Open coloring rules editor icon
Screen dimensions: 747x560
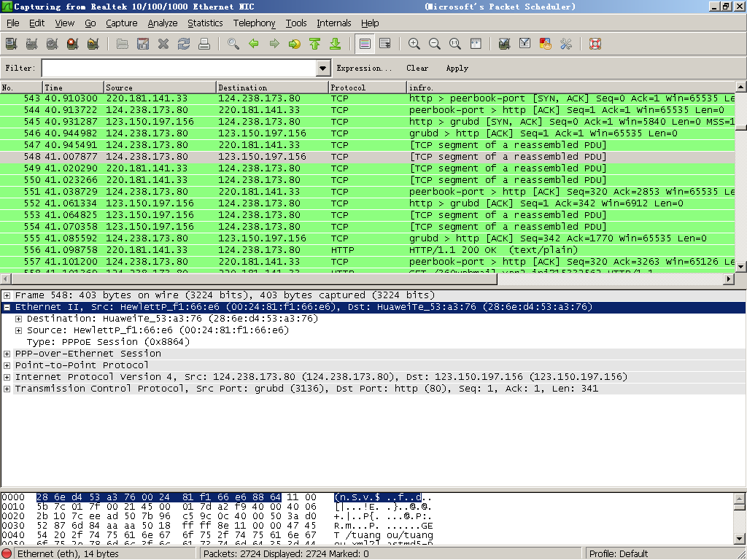coord(546,44)
